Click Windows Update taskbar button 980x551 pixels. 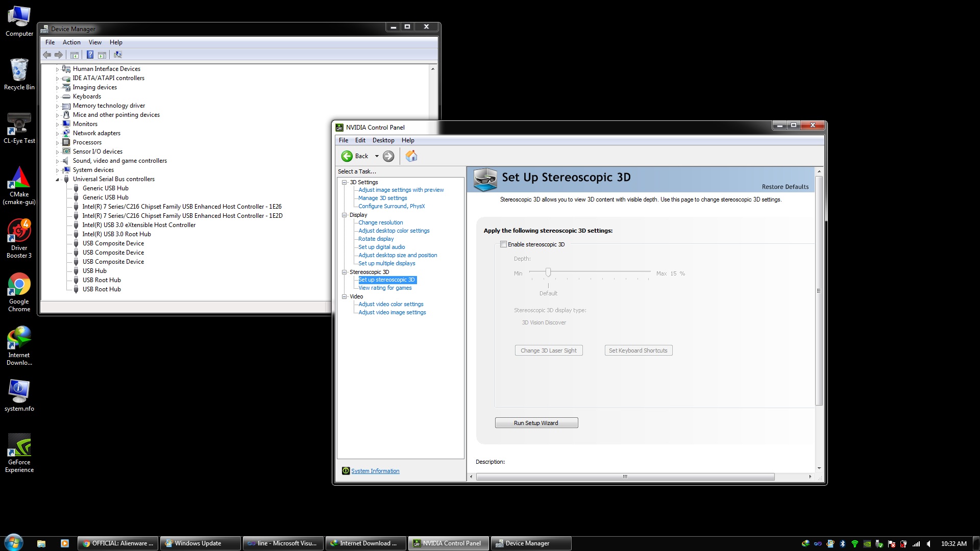point(201,543)
